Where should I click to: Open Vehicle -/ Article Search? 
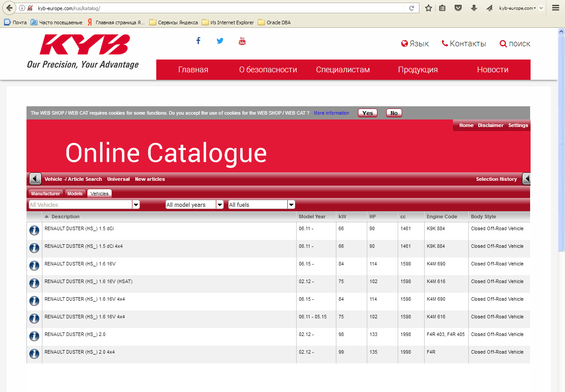tap(73, 179)
